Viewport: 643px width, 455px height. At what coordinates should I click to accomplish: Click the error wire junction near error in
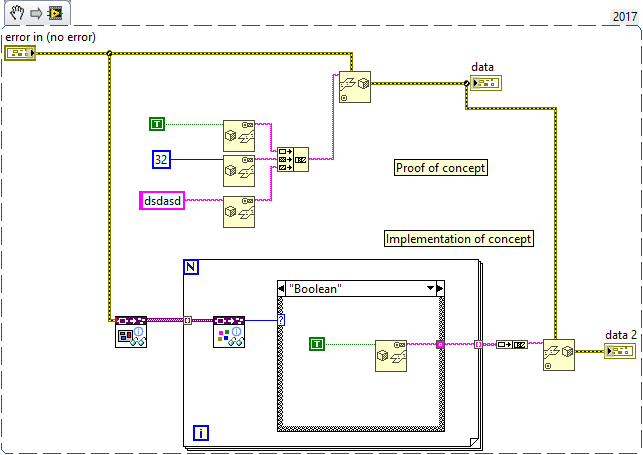click(109, 53)
